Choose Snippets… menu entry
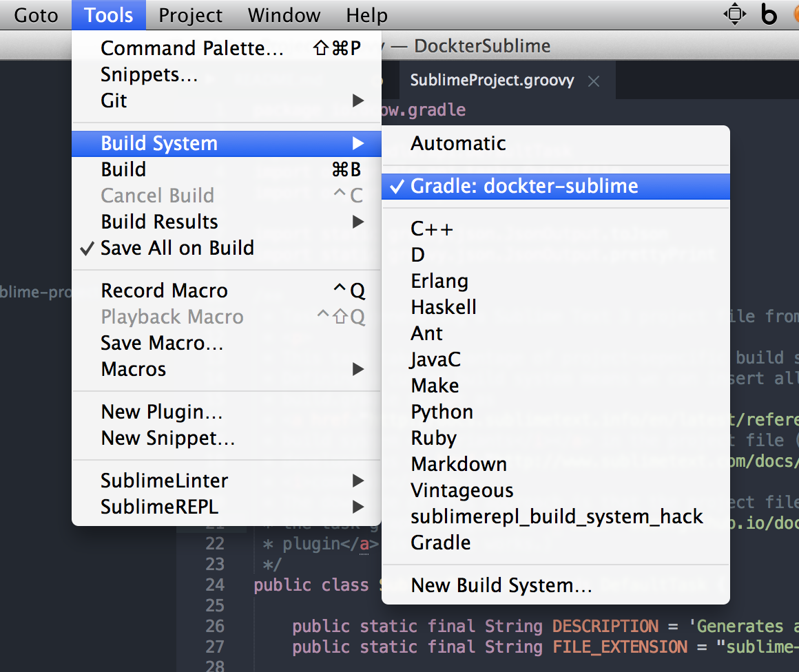799x672 pixels. coord(226,74)
